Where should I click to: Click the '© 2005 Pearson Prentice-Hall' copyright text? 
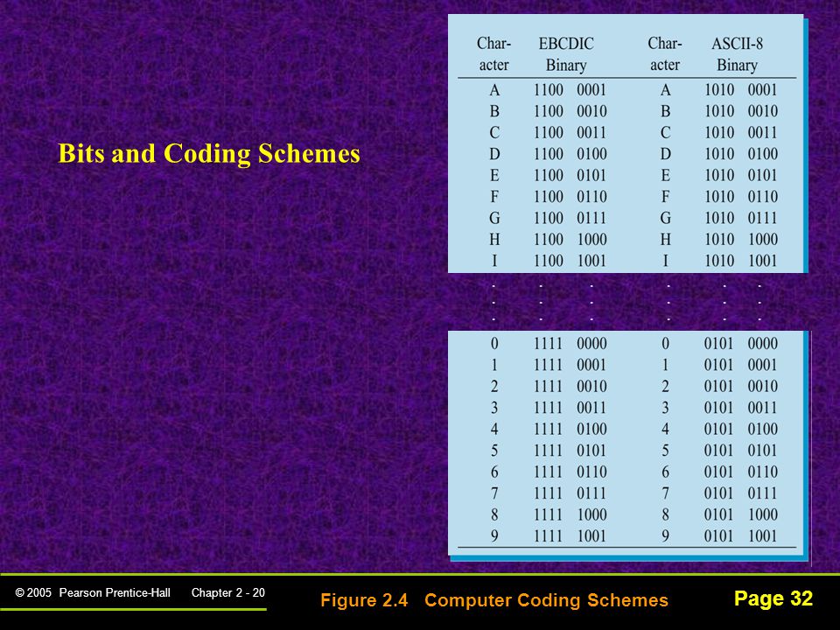tap(93, 592)
